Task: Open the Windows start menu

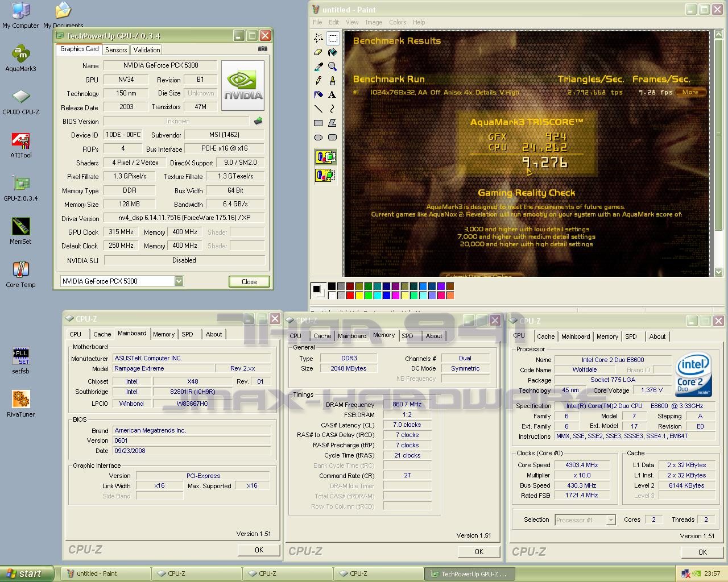Action: pyautogui.click(x=27, y=573)
